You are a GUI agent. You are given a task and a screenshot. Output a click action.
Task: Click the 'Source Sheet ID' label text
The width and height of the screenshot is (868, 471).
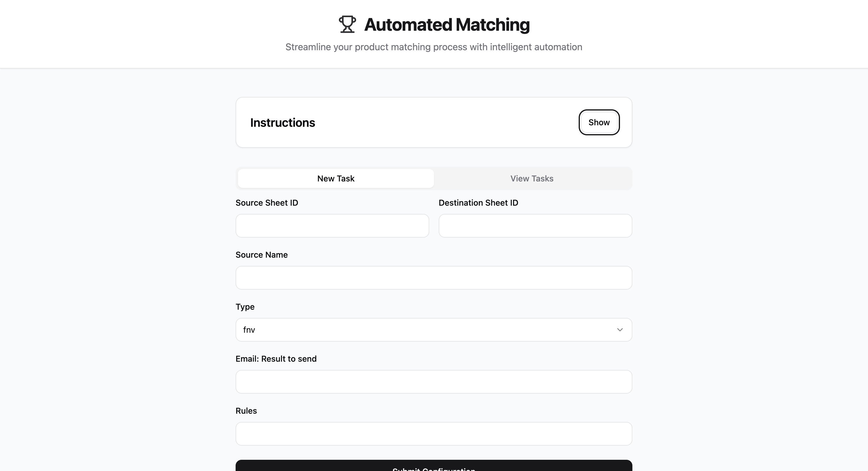(267, 203)
